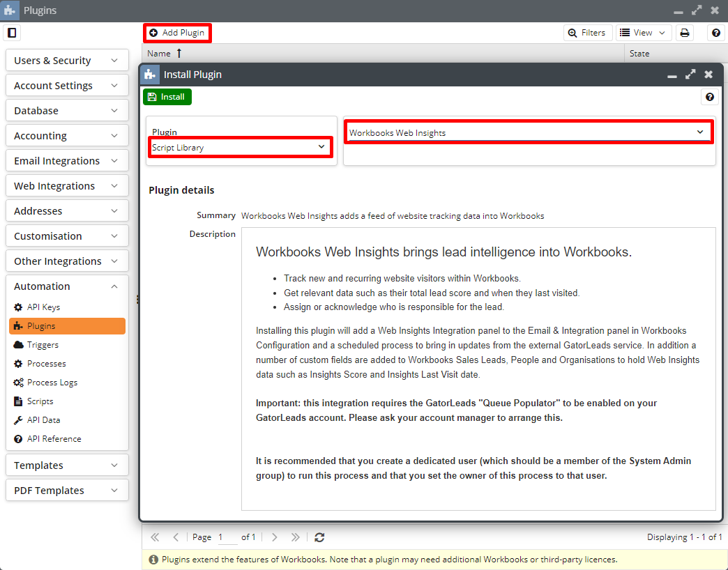
Task: Open API Data in Automation
Action: tap(67, 419)
